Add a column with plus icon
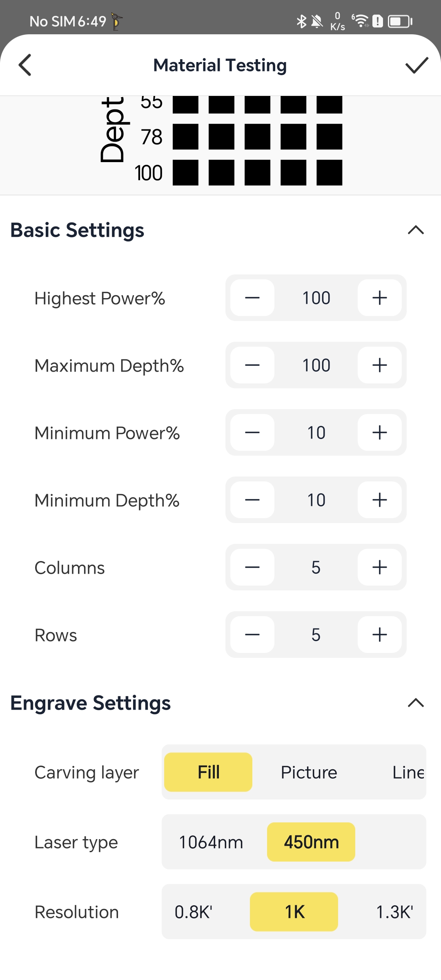 coord(379,567)
